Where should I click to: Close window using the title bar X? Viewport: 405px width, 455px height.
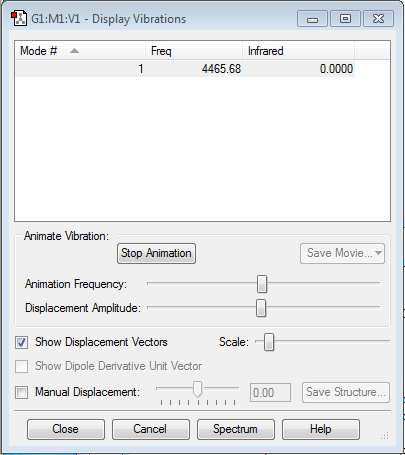tap(378, 19)
